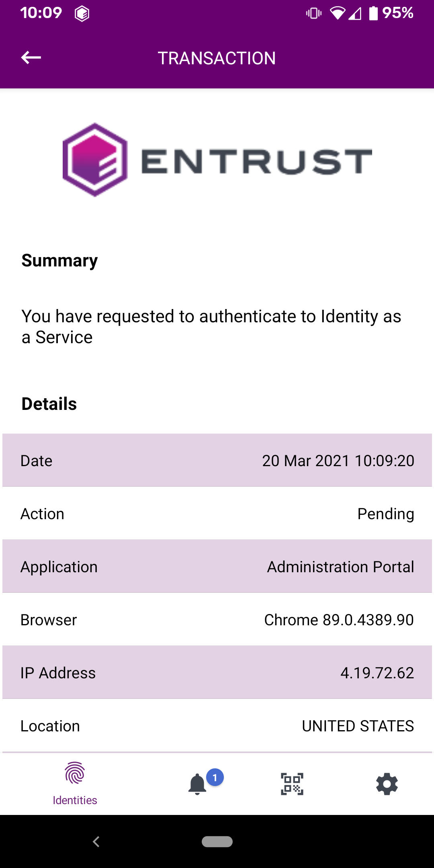Tap the Pending action value
Image resolution: width=434 pixels, height=868 pixels.
[x=385, y=514]
